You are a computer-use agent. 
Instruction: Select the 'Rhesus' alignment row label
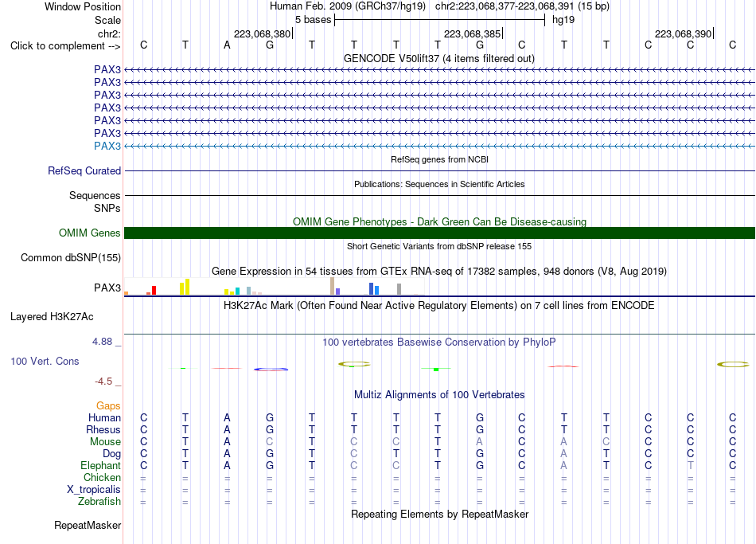click(103, 430)
